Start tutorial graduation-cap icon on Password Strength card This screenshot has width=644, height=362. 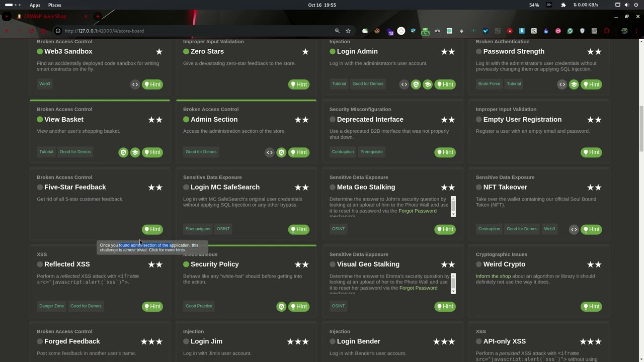[574, 84]
